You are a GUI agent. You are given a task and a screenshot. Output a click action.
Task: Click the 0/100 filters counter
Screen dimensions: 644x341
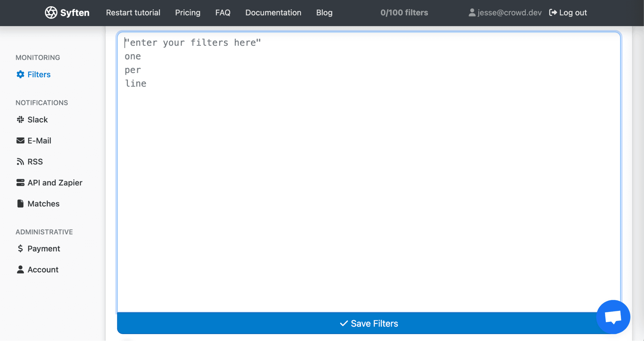(x=404, y=13)
